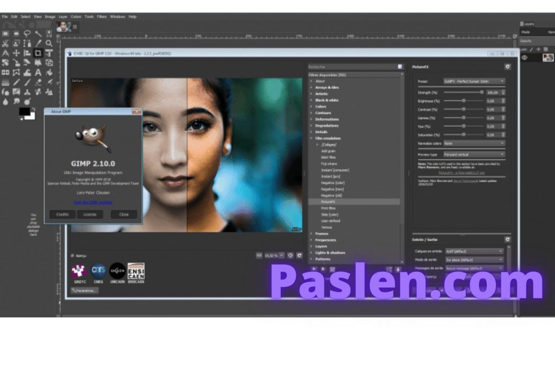
Task: Select the Bucket Fill tool
Action: coord(49,73)
